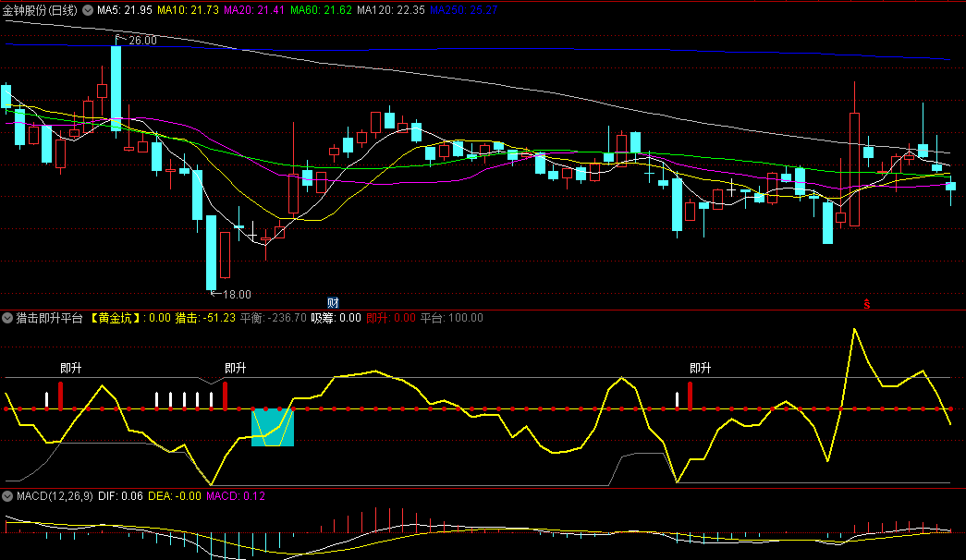Click the 平衡: -236.70 value

click(x=273, y=318)
